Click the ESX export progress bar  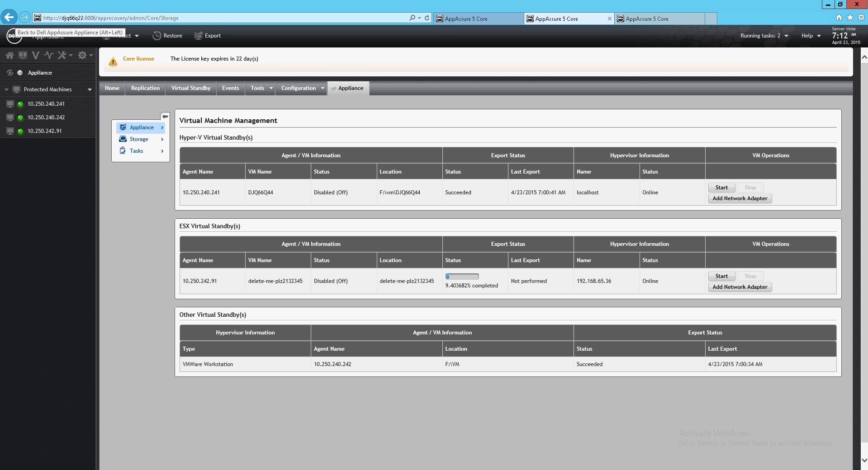(x=462, y=277)
